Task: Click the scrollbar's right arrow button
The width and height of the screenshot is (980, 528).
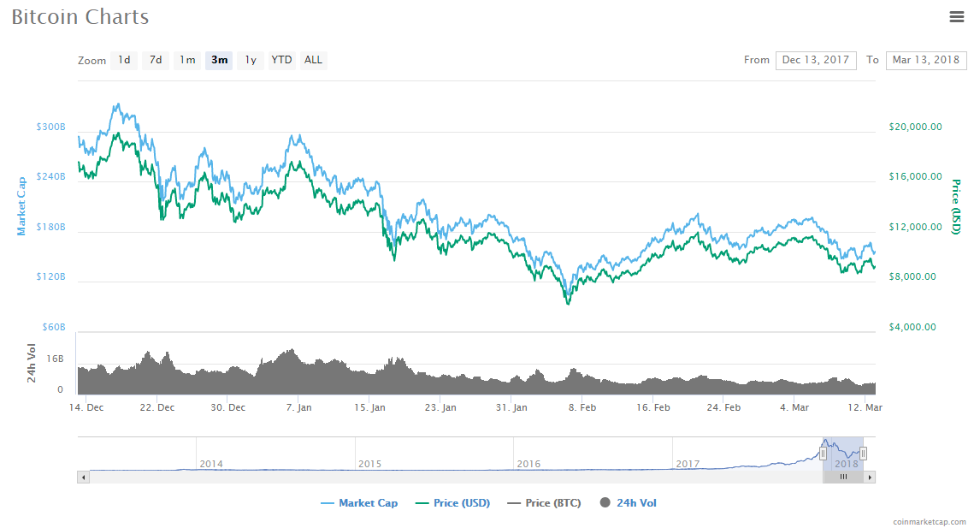Action: 871,477
